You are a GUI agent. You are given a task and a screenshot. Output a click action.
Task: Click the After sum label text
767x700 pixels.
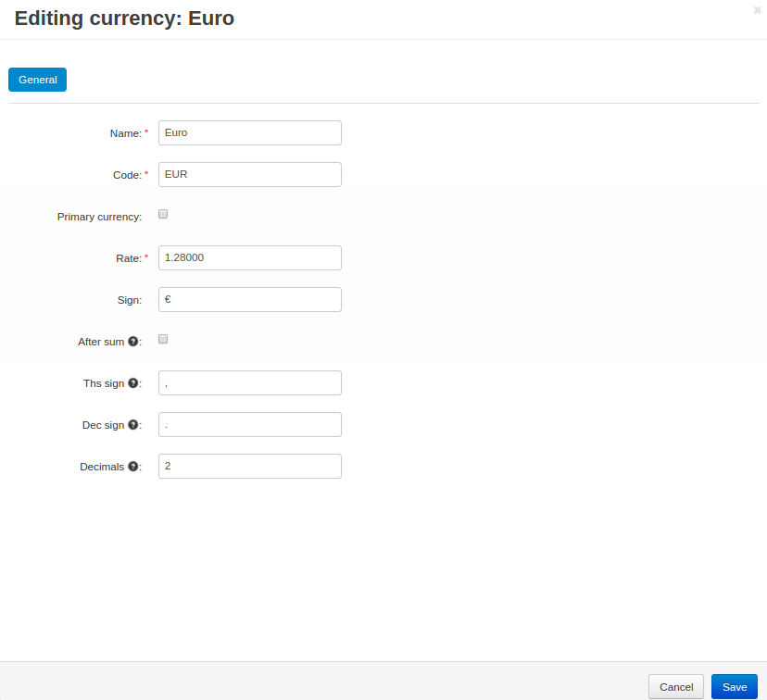click(x=101, y=342)
